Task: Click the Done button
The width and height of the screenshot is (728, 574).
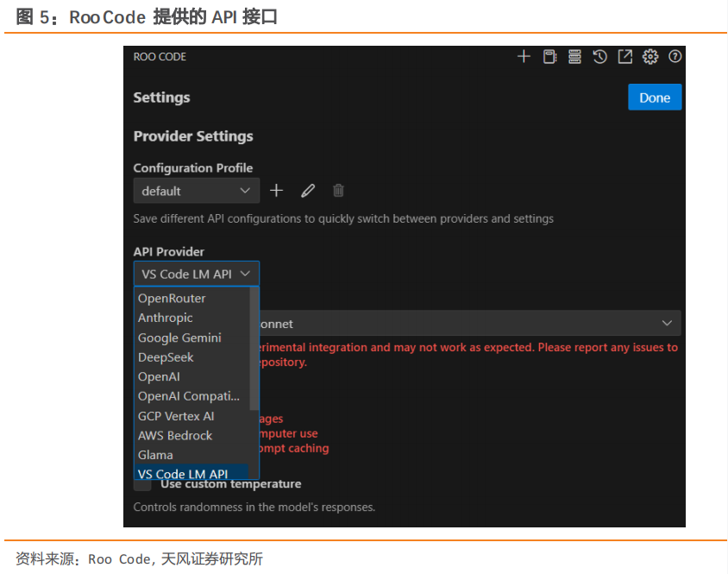Action: (655, 98)
